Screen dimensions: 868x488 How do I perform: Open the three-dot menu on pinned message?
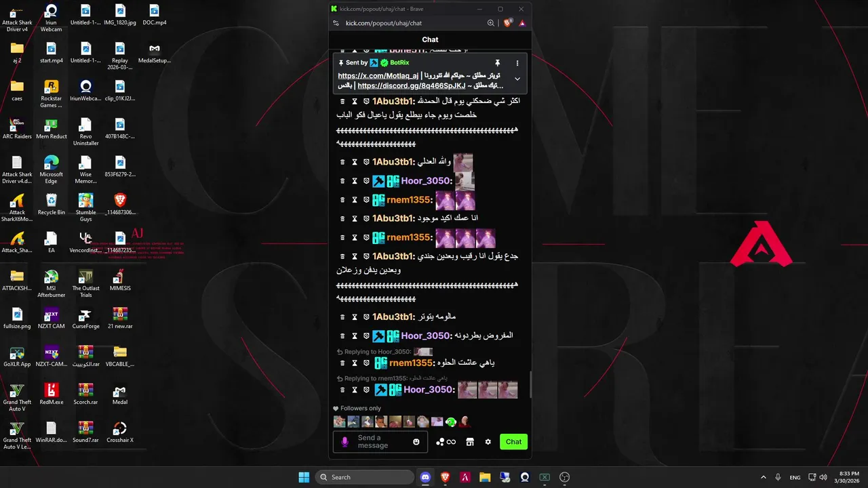click(x=517, y=63)
